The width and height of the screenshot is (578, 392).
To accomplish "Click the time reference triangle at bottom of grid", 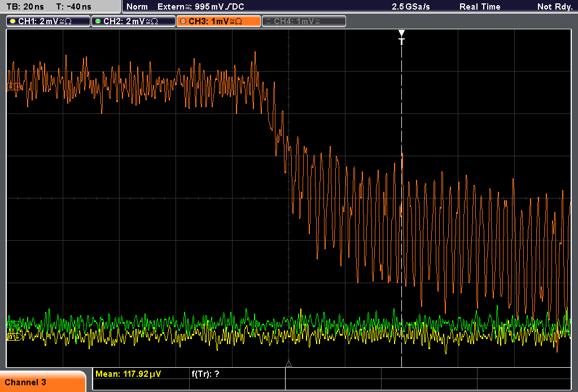I will pos(288,364).
